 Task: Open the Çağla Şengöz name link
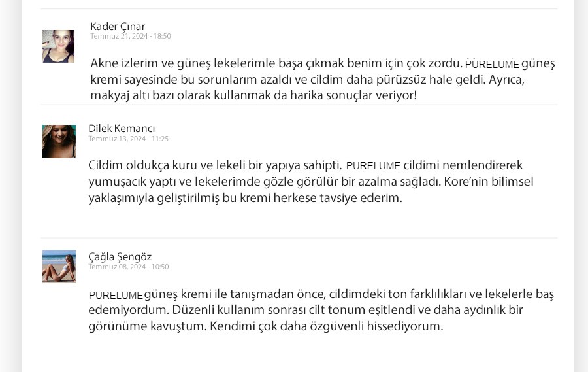[x=120, y=257]
